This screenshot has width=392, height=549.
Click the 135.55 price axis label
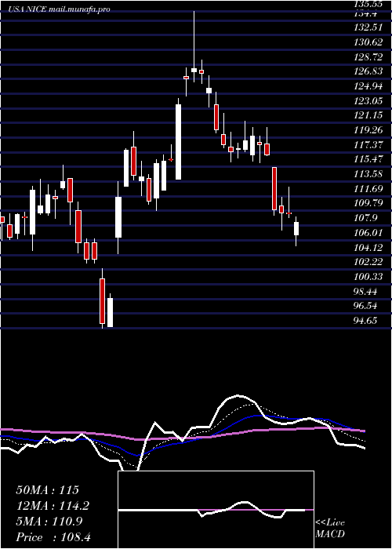click(x=368, y=3)
